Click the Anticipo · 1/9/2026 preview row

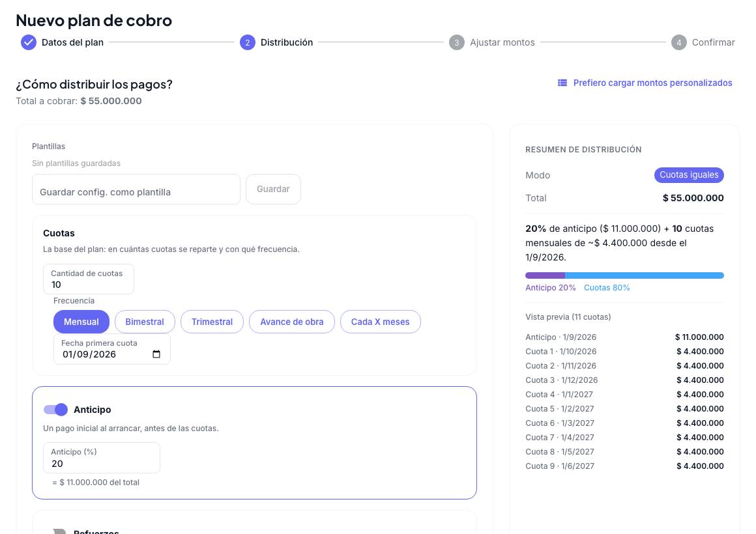coord(624,337)
